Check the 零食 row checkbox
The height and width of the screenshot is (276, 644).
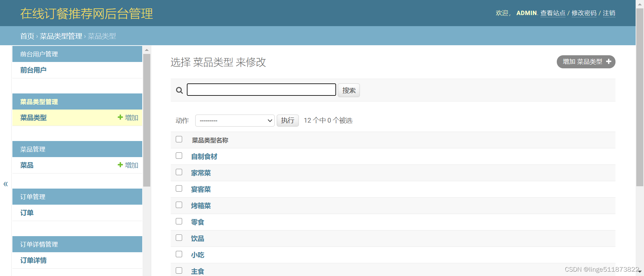179,221
